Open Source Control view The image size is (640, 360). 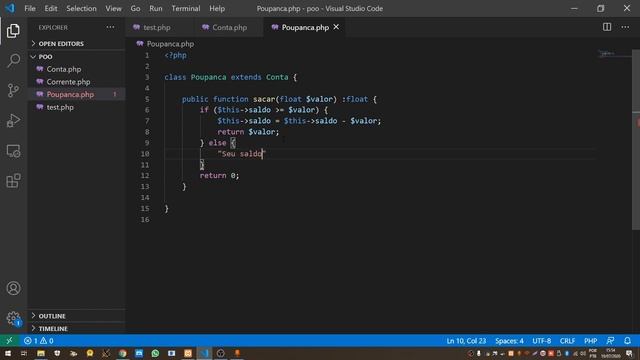(x=13, y=90)
